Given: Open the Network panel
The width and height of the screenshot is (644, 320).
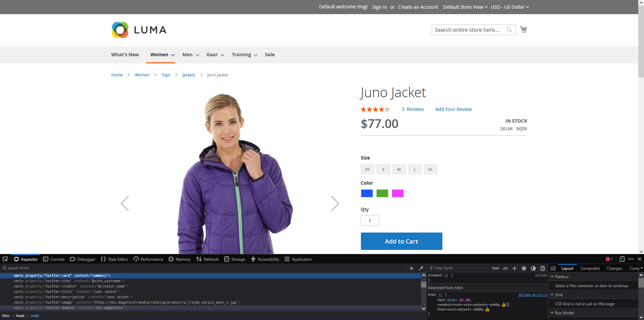Looking at the screenshot, I should click(x=207, y=259).
